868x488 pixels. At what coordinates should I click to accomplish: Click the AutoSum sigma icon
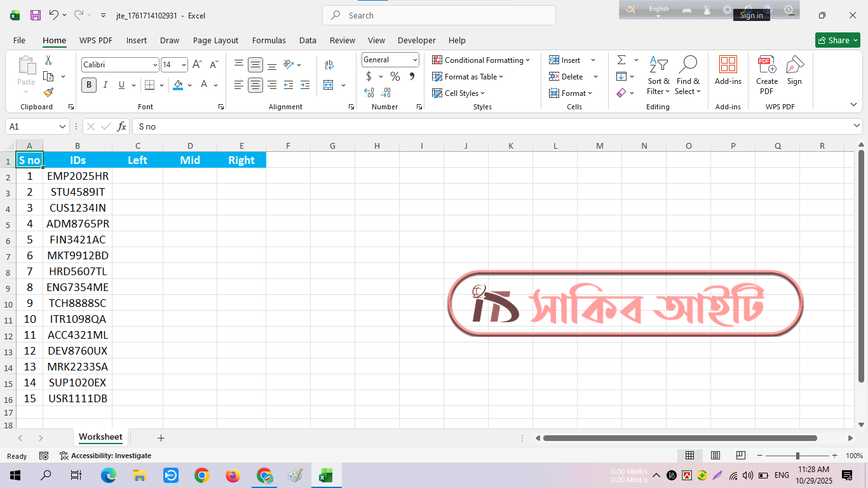[621, 60]
